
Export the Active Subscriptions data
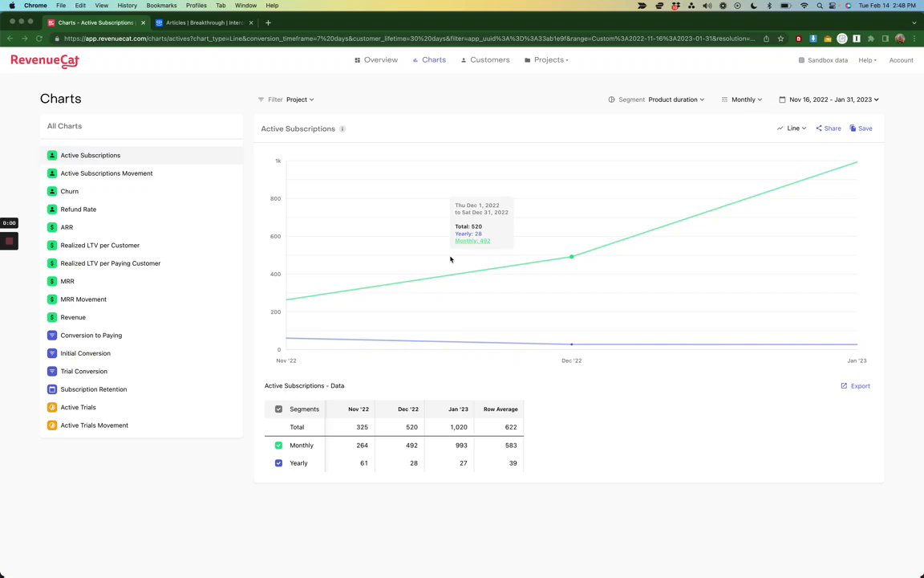point(856,385)
